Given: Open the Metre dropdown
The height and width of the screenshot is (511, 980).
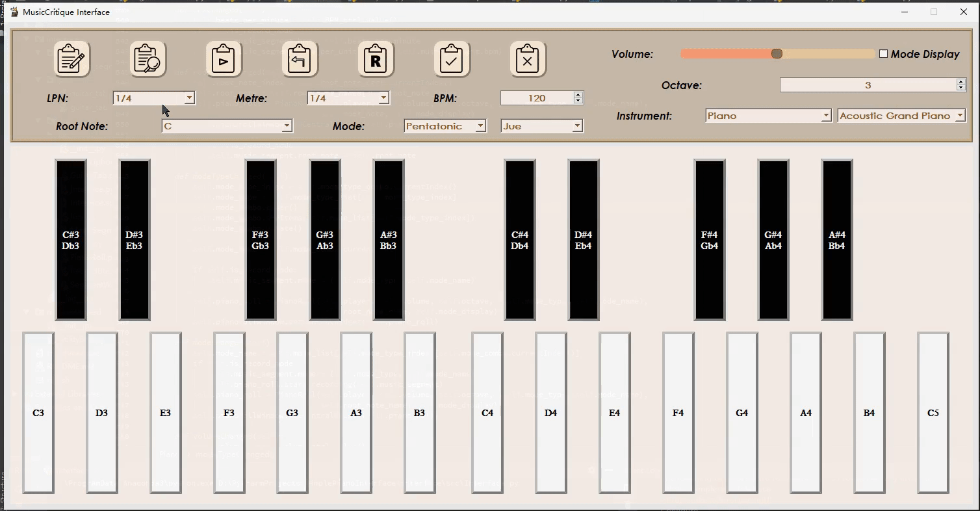Looking at the screenshot, I should (348, 98).
